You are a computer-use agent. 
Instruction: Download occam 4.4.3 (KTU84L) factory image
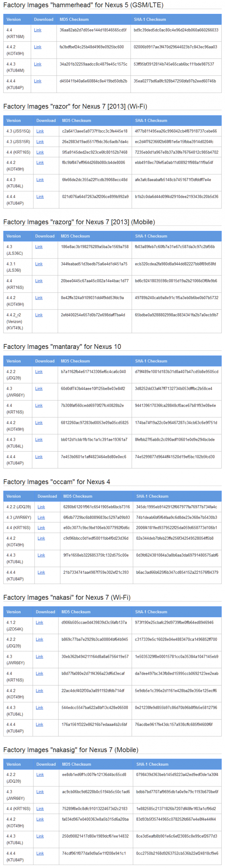click(41, 555)
